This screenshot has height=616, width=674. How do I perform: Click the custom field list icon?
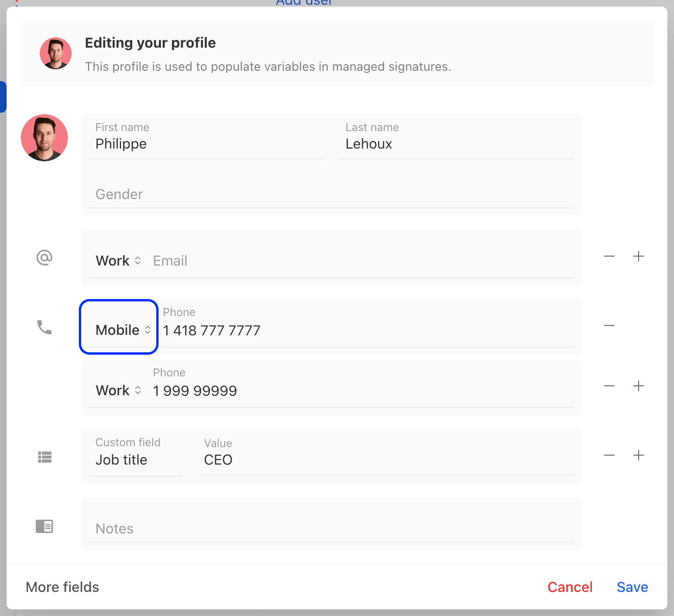coord(44,457)
